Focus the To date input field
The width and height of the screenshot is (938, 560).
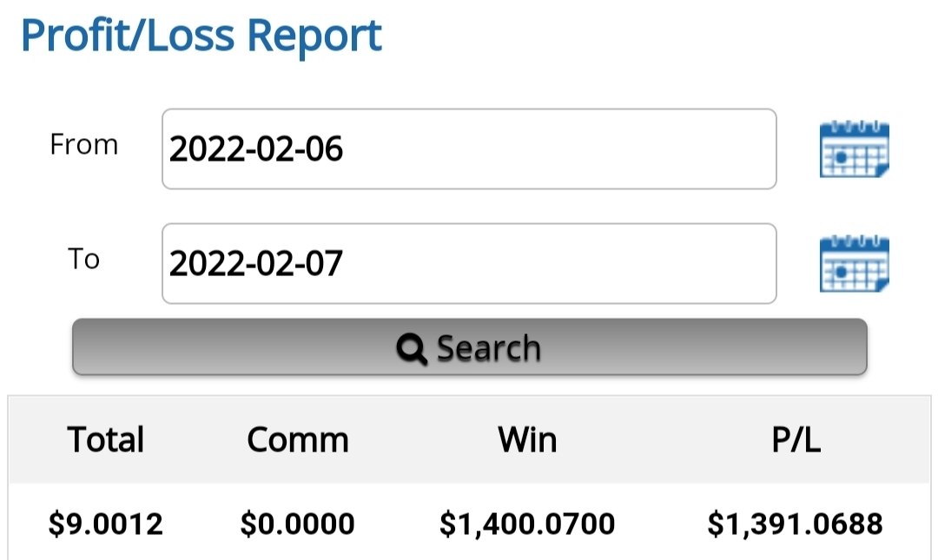click(469, 264)
